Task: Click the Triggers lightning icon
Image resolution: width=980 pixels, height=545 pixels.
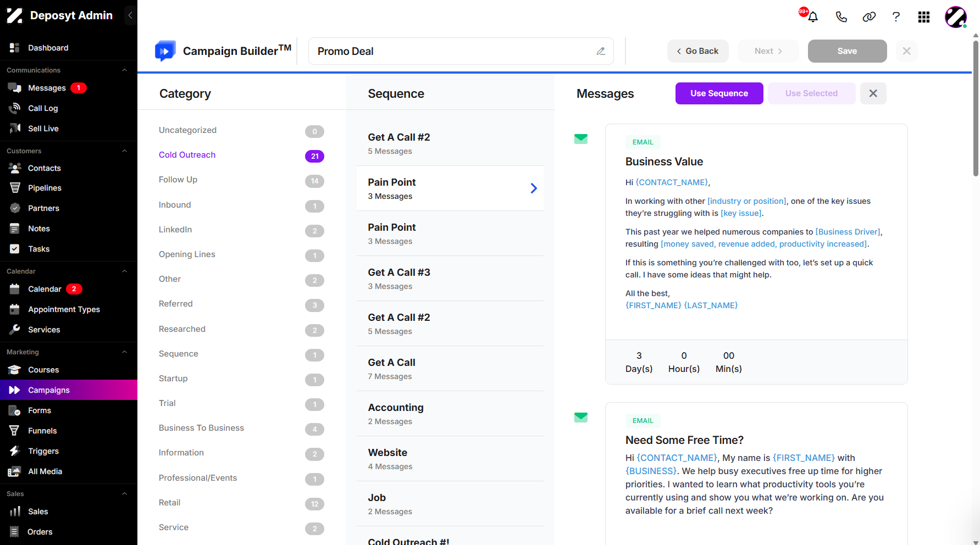Action: tap(15, 451)
